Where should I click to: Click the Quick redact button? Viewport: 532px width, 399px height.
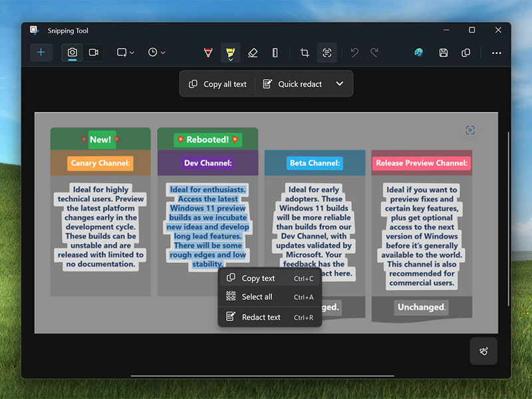tap(293, 84)
